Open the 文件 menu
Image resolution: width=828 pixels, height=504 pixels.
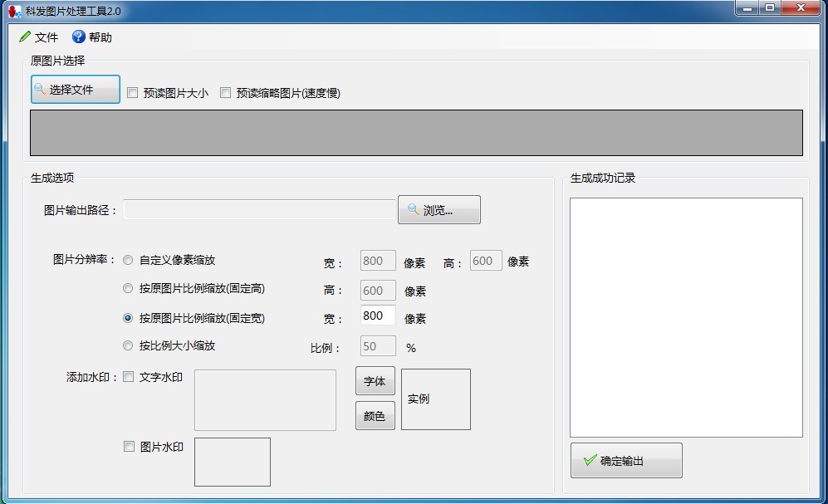(46, 37)
